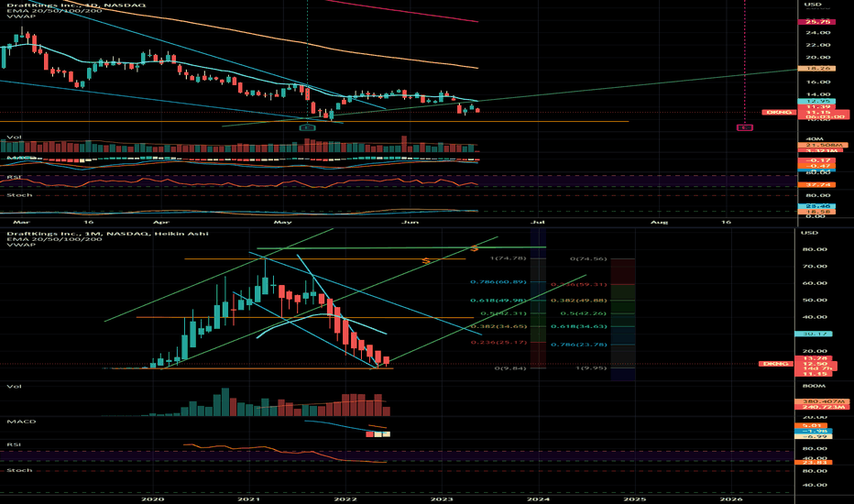Click the 5.01 MACD value label
Screen dimensions: 854x504
click(x=811, y=425)
